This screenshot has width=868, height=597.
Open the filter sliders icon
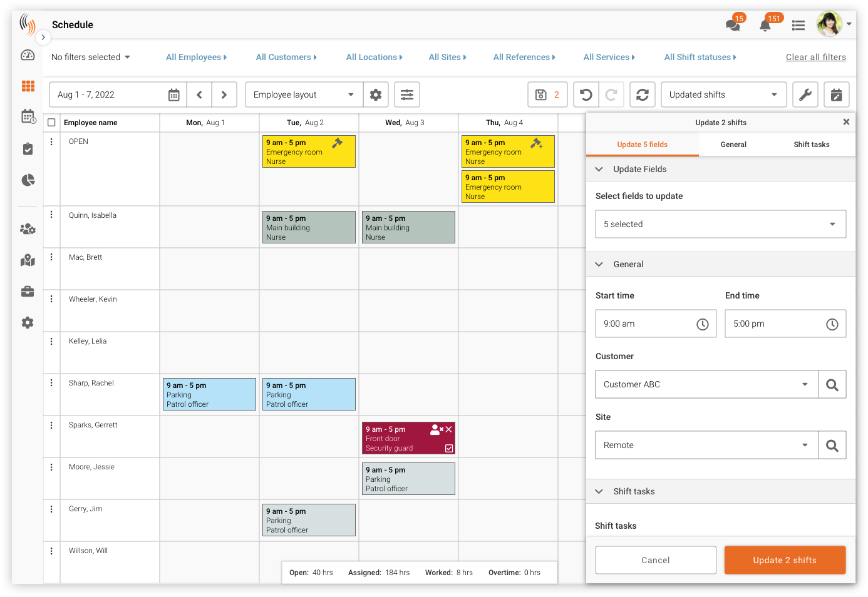click(x=407, y=94)
